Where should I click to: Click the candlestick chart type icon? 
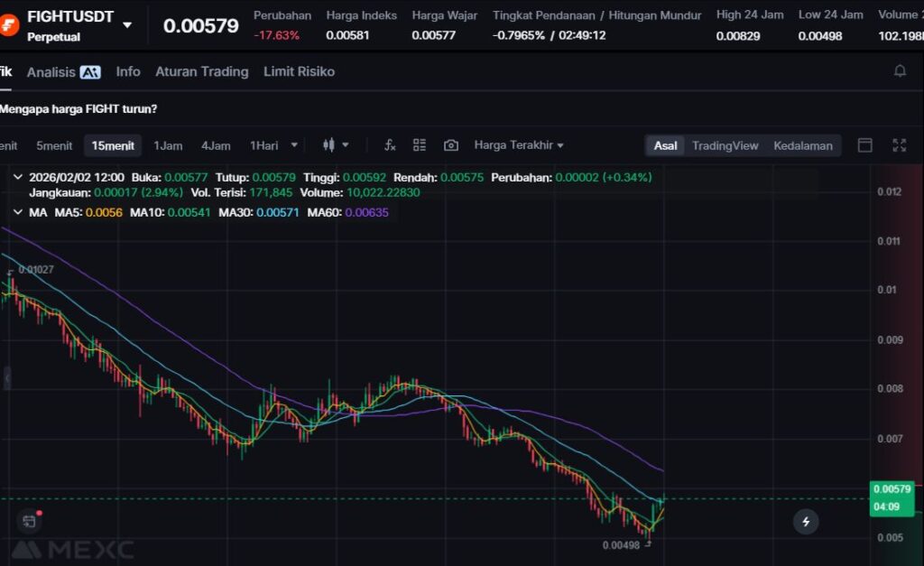tap(328, 145)
